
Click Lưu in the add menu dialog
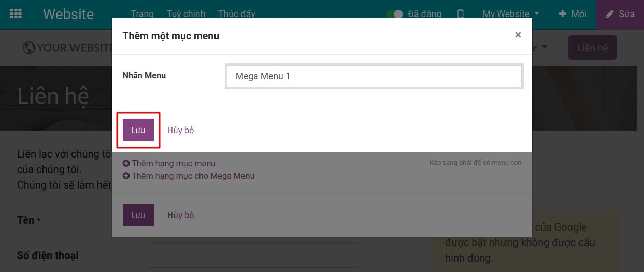click(138, 130)
